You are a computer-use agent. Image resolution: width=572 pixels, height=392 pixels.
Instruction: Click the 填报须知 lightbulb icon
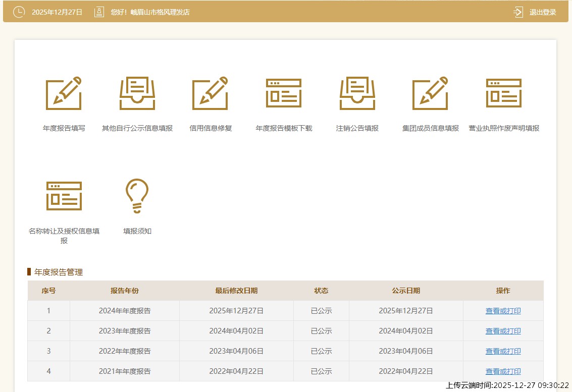137,196
